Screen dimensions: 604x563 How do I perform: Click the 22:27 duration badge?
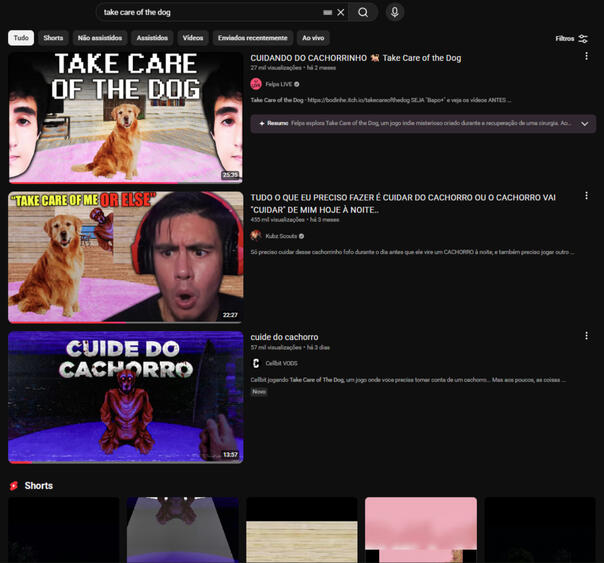230,315
